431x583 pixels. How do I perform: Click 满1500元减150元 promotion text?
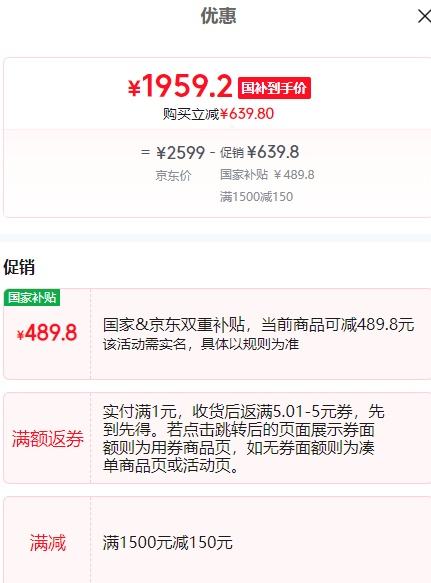[x=168, y=543]
